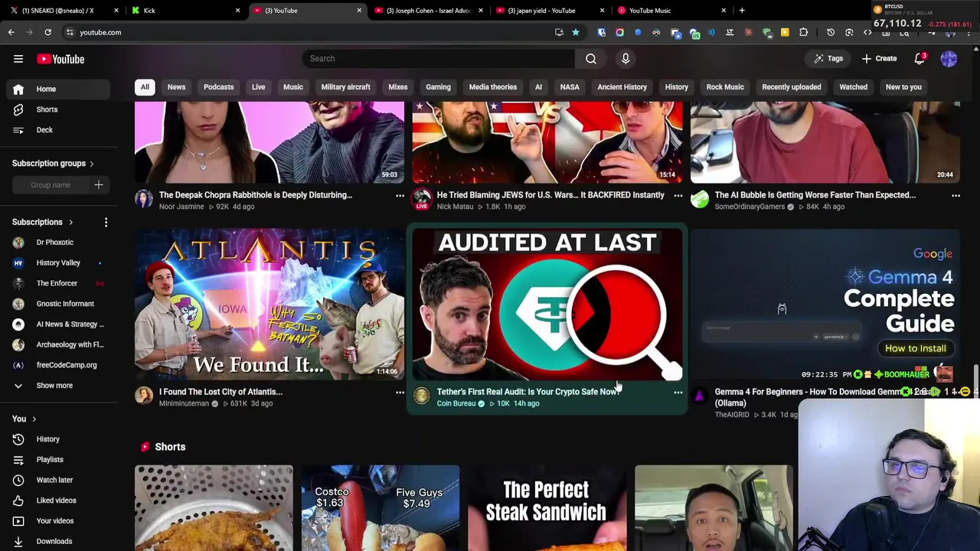
Task: Select the New to you chip
Action: click(x=903, y=87)
